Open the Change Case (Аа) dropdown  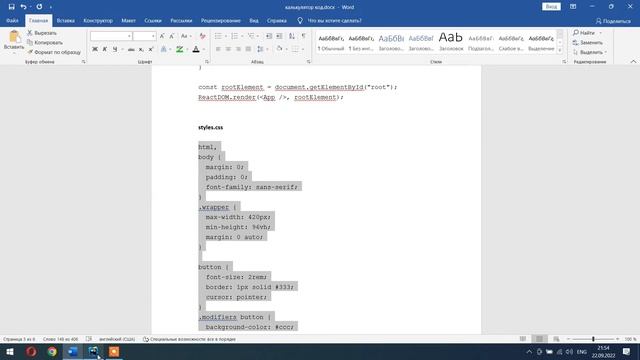tap(186, 36)
